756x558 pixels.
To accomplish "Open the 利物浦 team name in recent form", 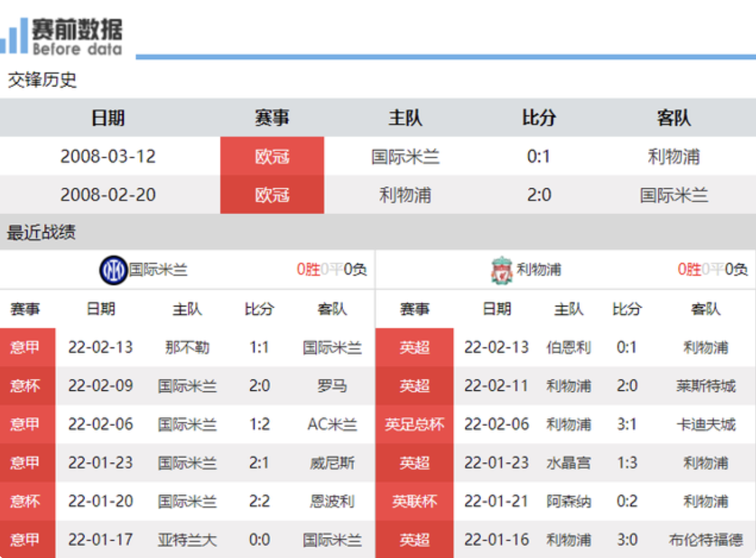I will tap(539, 270).
